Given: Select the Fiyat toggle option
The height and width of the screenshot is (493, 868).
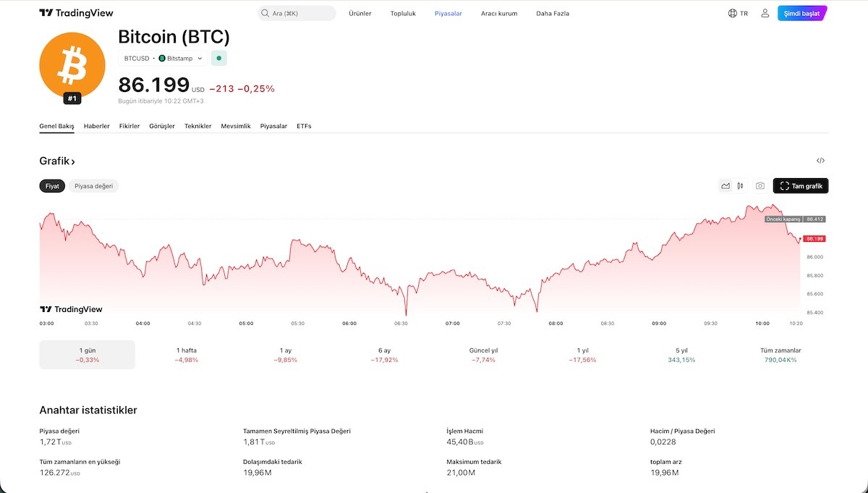Looking at the screenshot, I should point(51,185).
